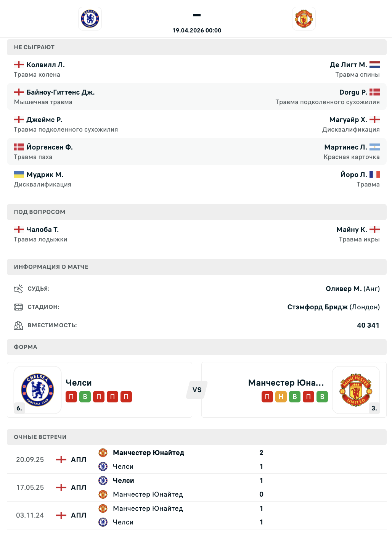Select Chelsea's green В form badge

pyautogui.click(x=85, y=397)
